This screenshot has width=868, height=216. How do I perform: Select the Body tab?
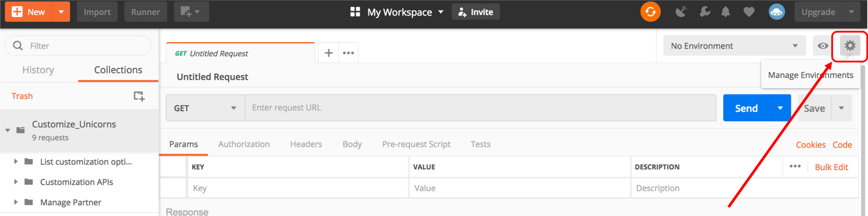tap(352, 144)
